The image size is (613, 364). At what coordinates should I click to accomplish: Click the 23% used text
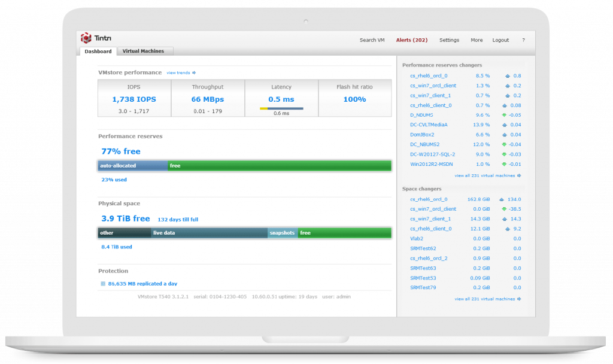[x=114, y=180]
